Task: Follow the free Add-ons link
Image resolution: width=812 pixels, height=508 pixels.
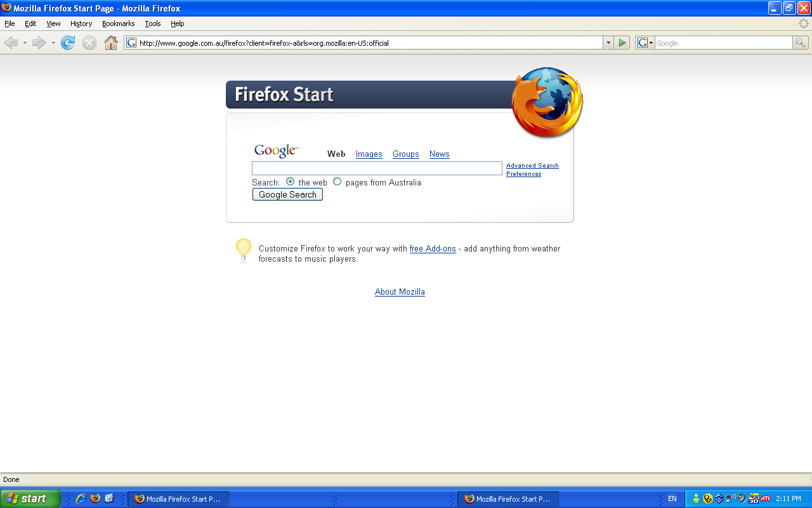Action: (433, 249)
